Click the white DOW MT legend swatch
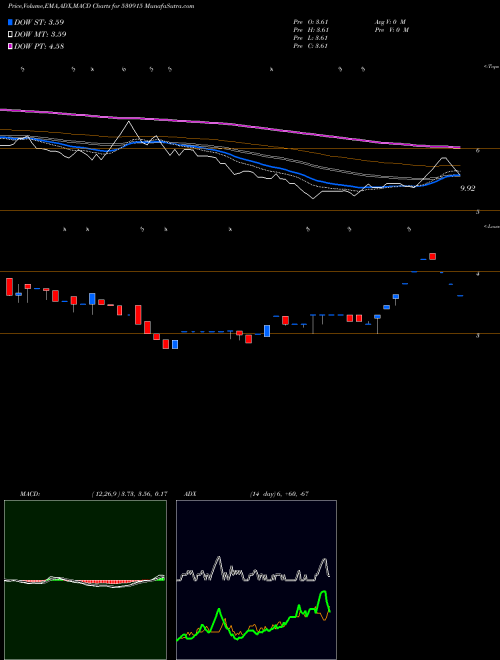The height and width of the screenshot is (660, 500). click(x=10, y=35)
